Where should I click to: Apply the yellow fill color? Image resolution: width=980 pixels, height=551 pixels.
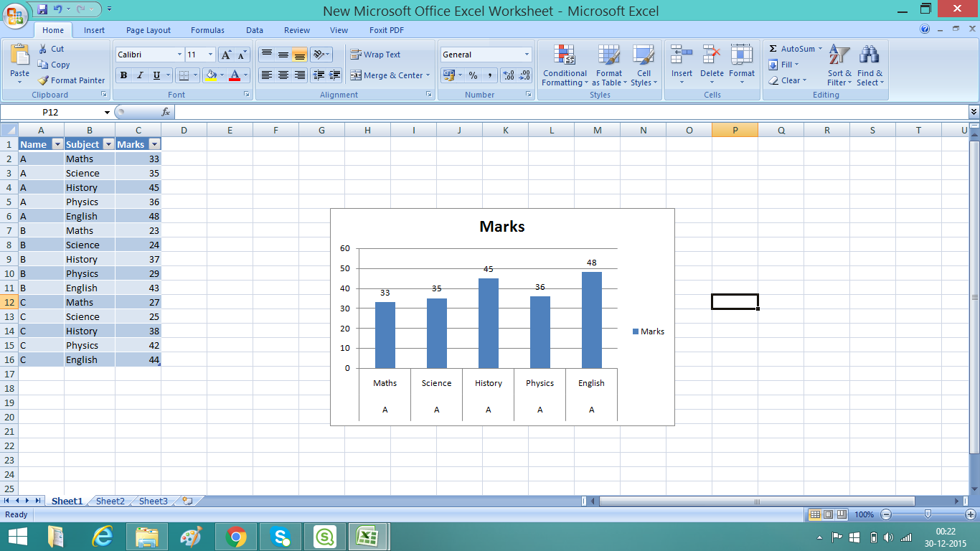211,75
